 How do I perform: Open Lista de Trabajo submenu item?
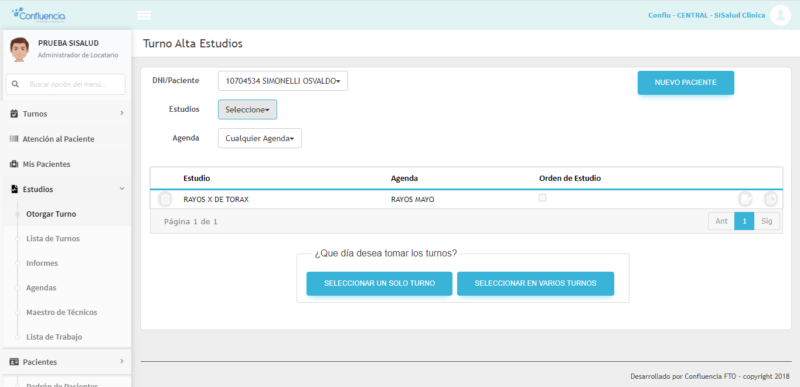(54, 337)
